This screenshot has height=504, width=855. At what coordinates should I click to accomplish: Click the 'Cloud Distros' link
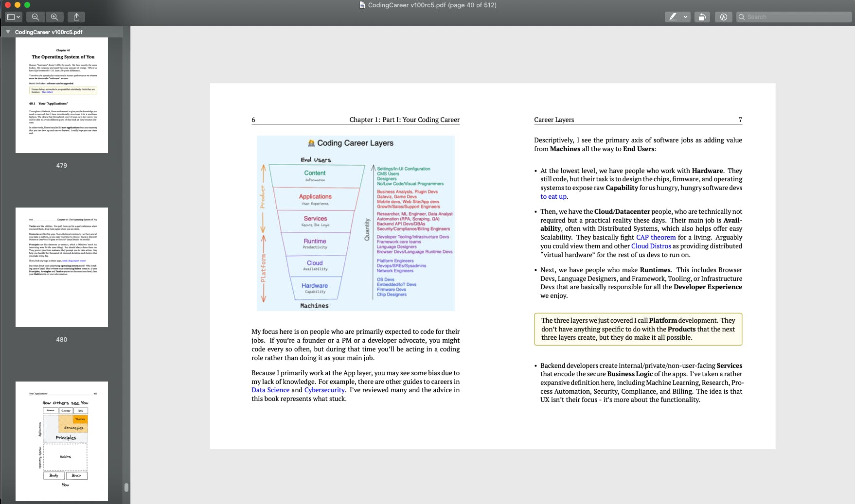pos(651,246)
